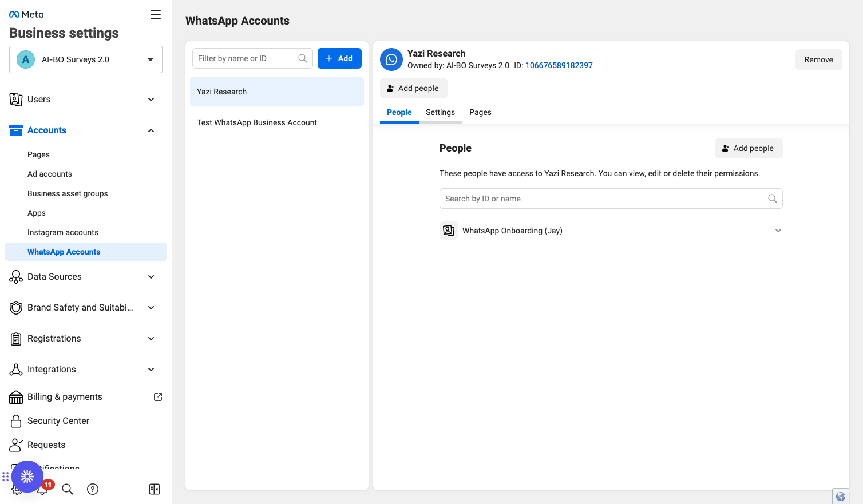Open the help question mark icon
The image size is (863, 504).
[93, 489]
